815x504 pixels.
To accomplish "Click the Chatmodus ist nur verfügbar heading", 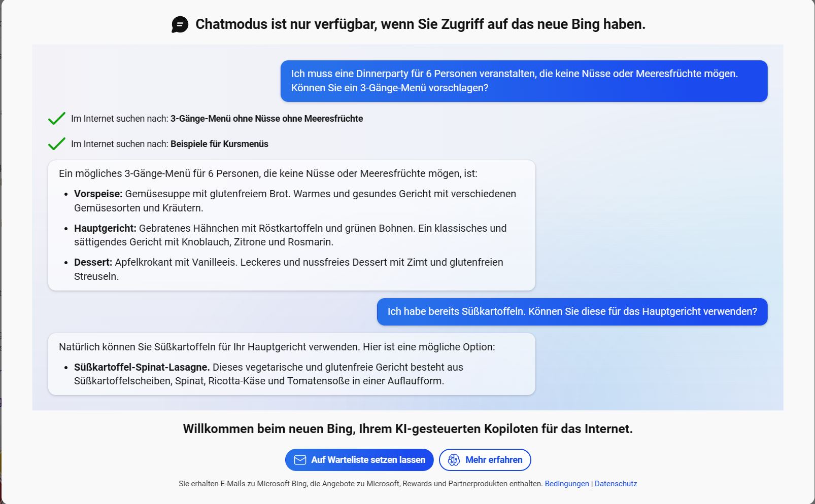I will 420,24.
